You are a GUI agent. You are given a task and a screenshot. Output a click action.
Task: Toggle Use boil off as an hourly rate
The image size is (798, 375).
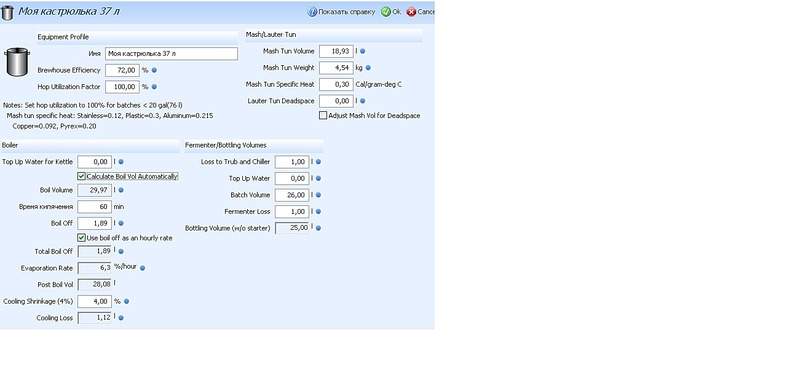pyautogui.click(x=81, y=238)
